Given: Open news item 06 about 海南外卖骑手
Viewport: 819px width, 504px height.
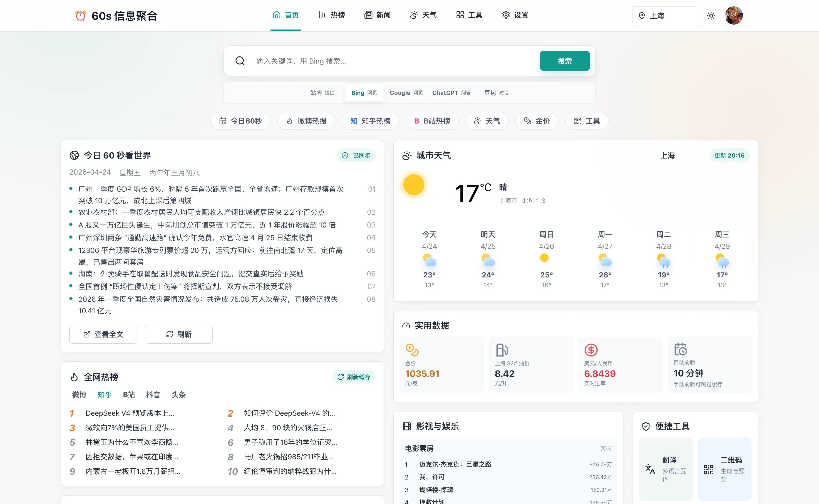Looking at the screenshot, I should pyautogui.click(x=222, y=274).
